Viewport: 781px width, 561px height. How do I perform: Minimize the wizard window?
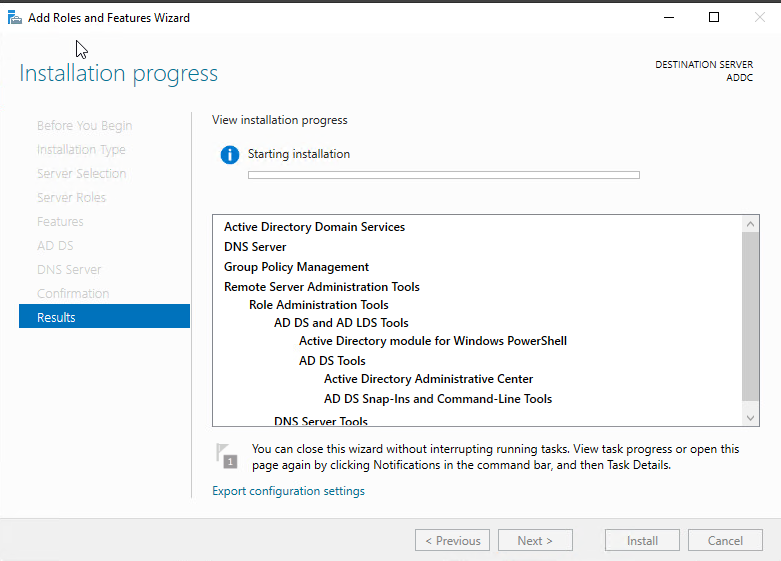coord(669,17)
